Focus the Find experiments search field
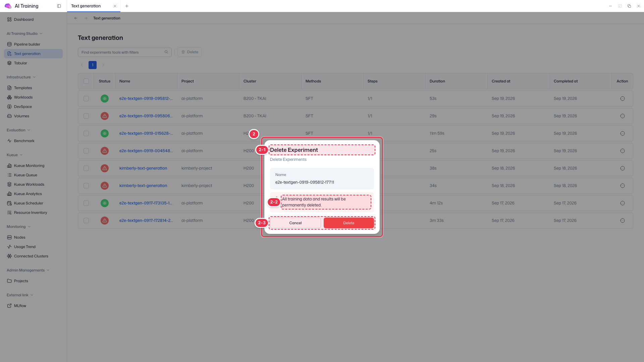This screenshot has height=362, width=644. coord(121,52)
